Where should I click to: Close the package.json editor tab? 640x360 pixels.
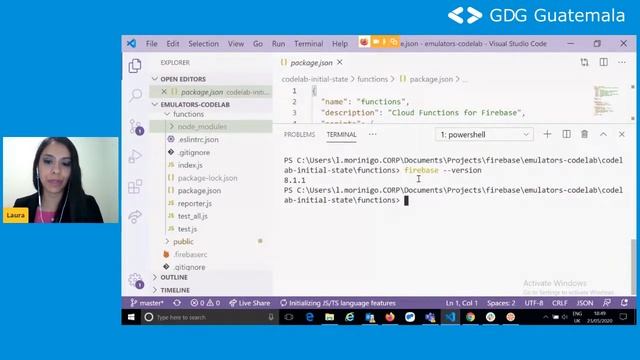tap(340, 62)
